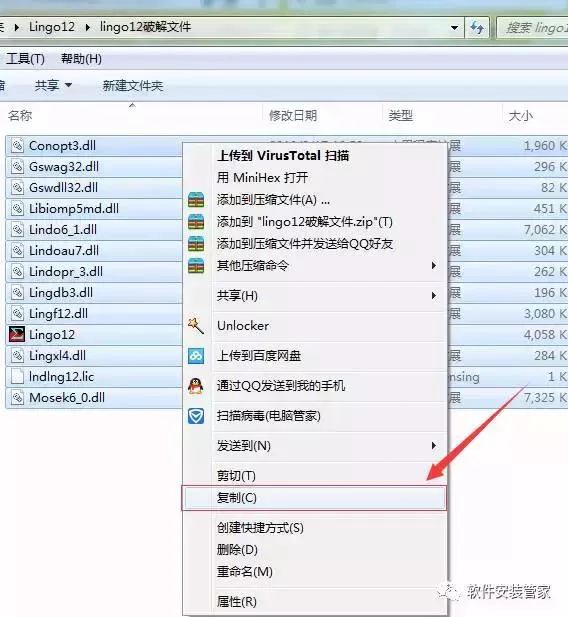
Task: Click the Baidu Netdisk cloud icon
Action: tap(196, 356)
